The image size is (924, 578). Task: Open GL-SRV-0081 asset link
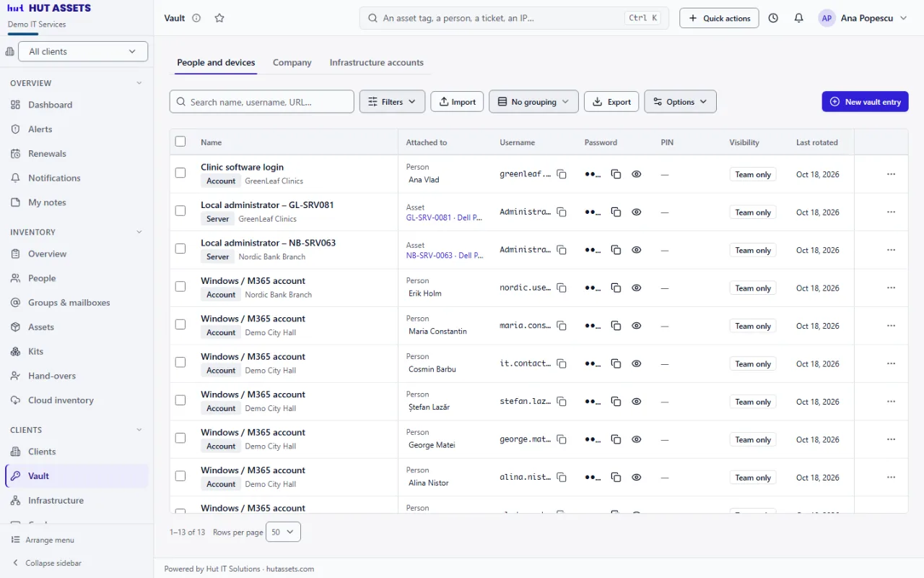coord(444,217)
